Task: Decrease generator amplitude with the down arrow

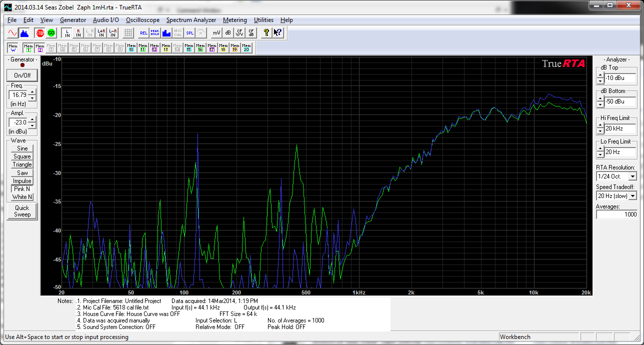Action: [32, 125]
